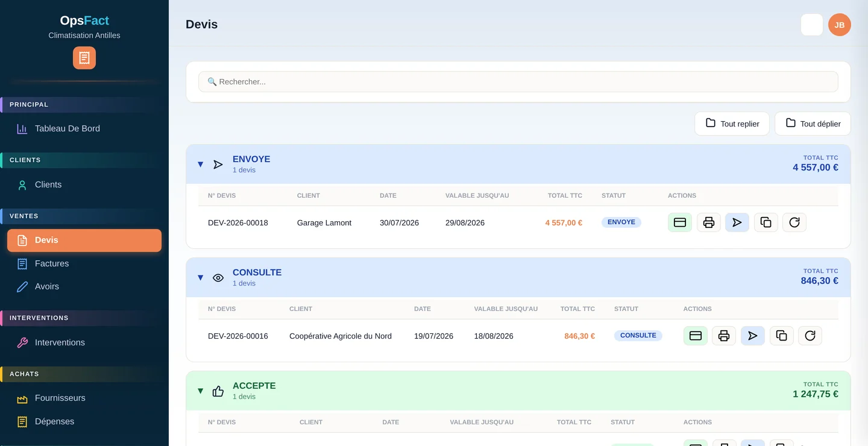This screenshot has height=446, width=868.
Task: Click the ACCEPTE group total 1 247,75 €
Action: tap(816, 394)
